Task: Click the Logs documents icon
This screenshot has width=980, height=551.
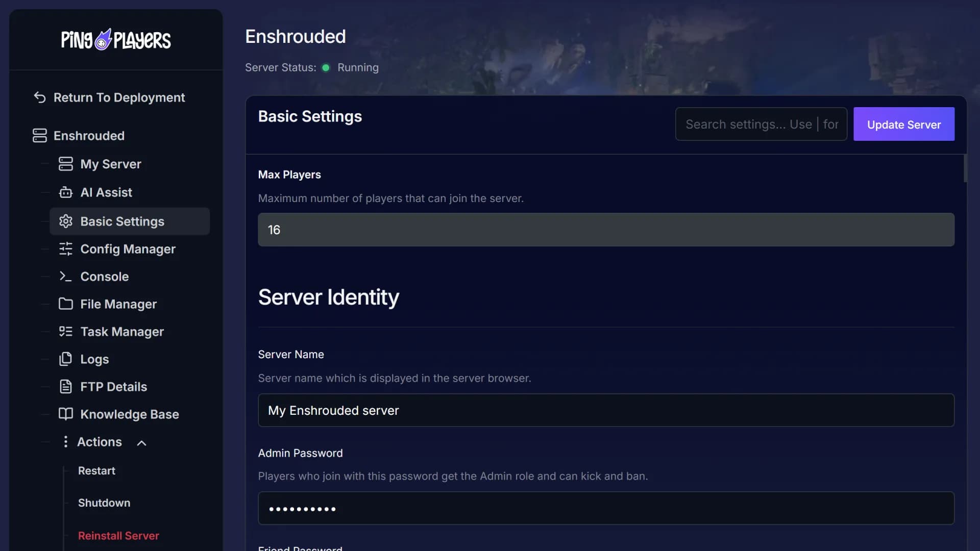Action: coord(66,359)
